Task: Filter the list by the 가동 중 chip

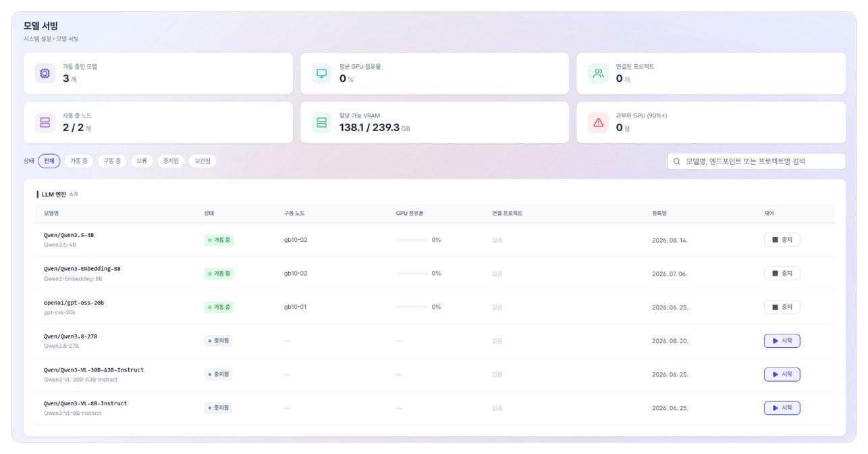Action: point(80,161)
